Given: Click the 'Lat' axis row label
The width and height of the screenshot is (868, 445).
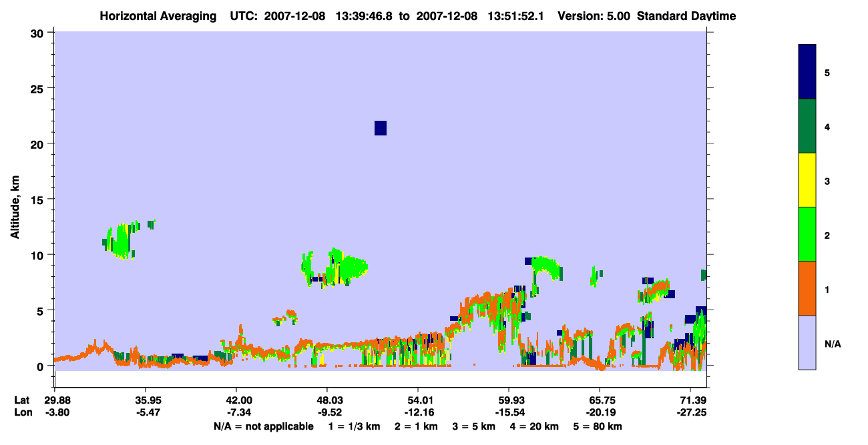Looking at the screenshot, I should click(22, 400).
